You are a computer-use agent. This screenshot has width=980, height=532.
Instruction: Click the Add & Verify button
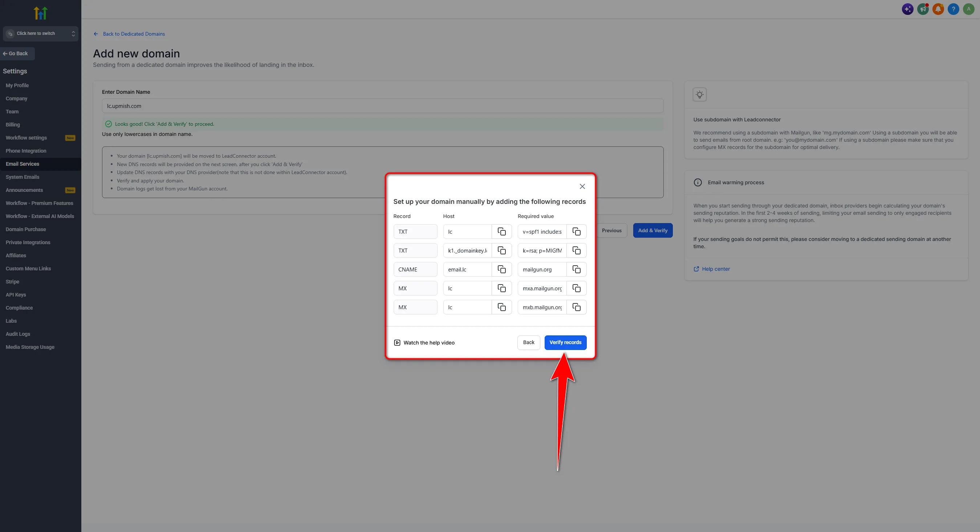[x=653, y=230]
